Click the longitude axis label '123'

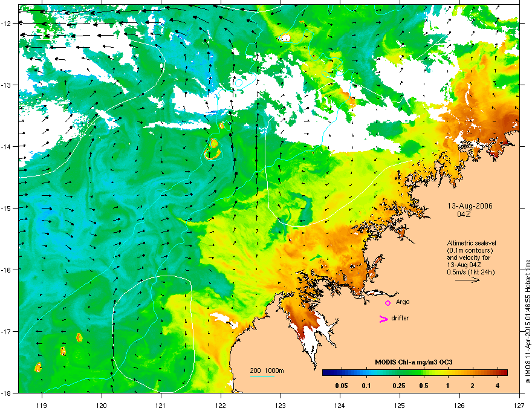point(281,405)
